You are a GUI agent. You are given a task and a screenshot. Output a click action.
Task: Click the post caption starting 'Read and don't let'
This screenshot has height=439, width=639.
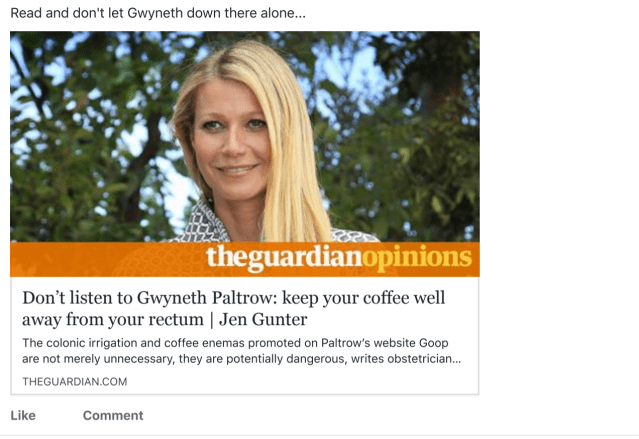pos(158,13)
